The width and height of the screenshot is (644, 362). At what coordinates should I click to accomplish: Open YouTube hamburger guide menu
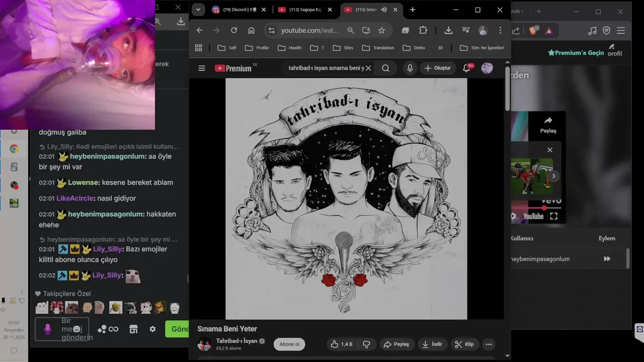202,68
